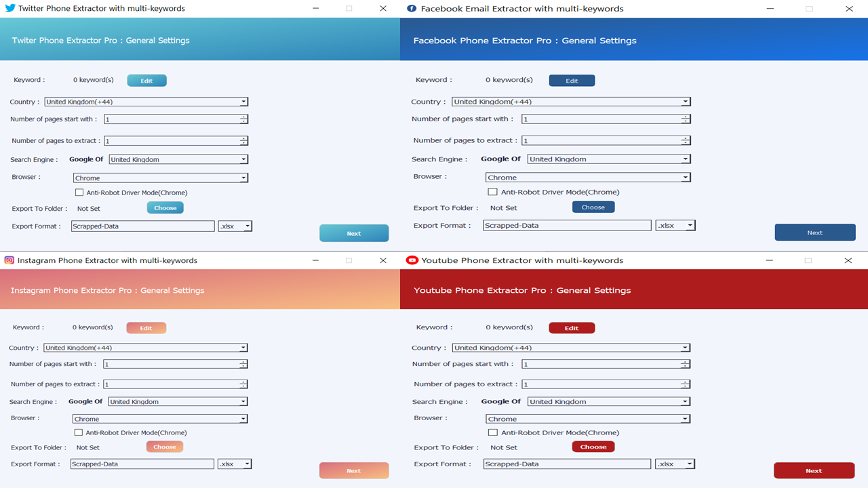Click Scrapped-Data filename field in Twitter window
Screen dimensions: 868x488
[x=143, y=226]
